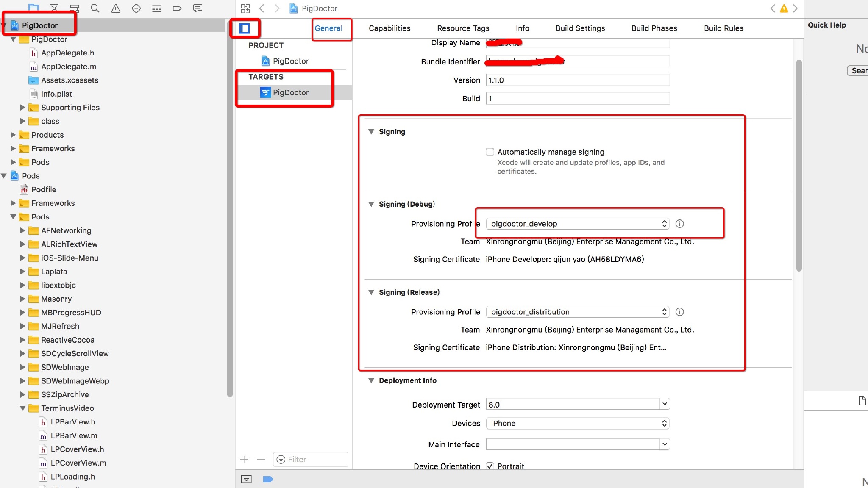
Task: Open the find navigator magnifier icon
Action: point(95,8)
